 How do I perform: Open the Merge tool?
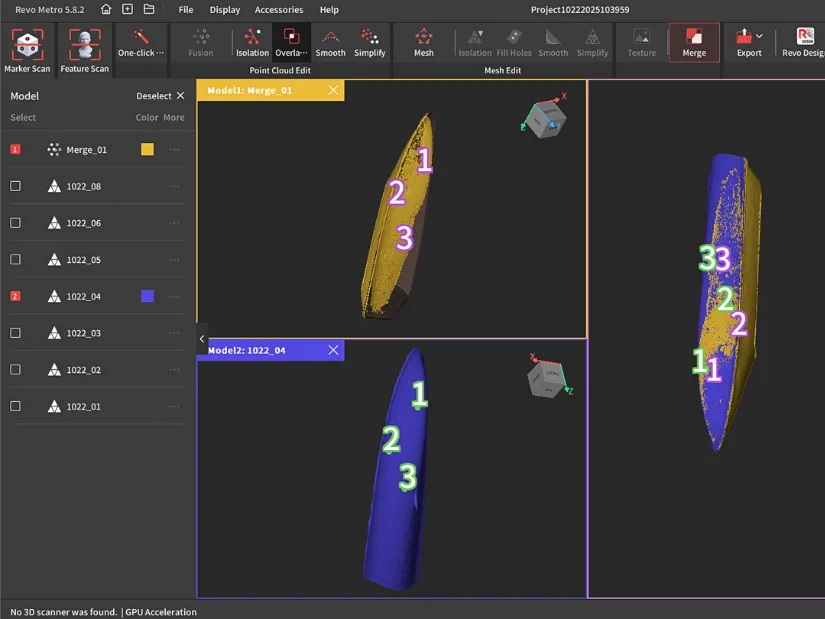(694, 43)
